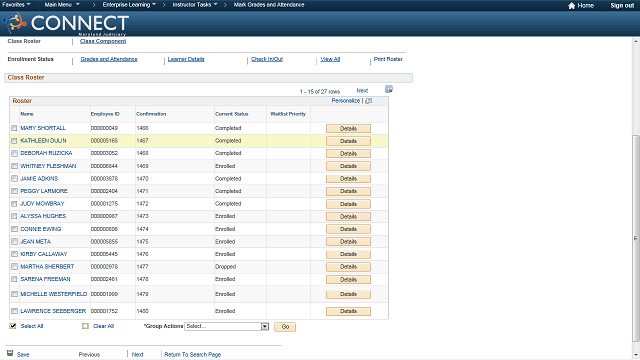Click the download-to-spreadsheet grid icon above the roster
Image resolution: width=640 pixels, height=360 pixels.
tap(389, 89)
